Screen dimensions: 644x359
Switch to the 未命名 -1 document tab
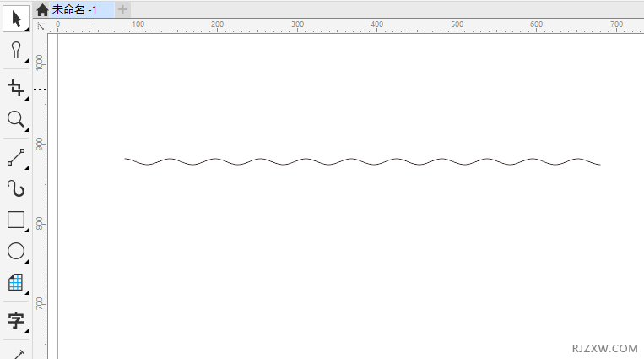pos(75,9)
